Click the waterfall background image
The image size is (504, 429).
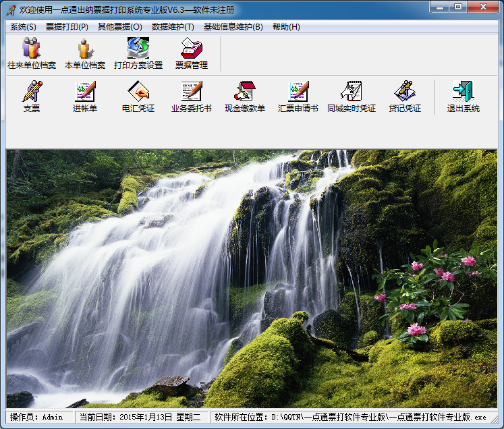pyautogui.click(x=252, y=278)
